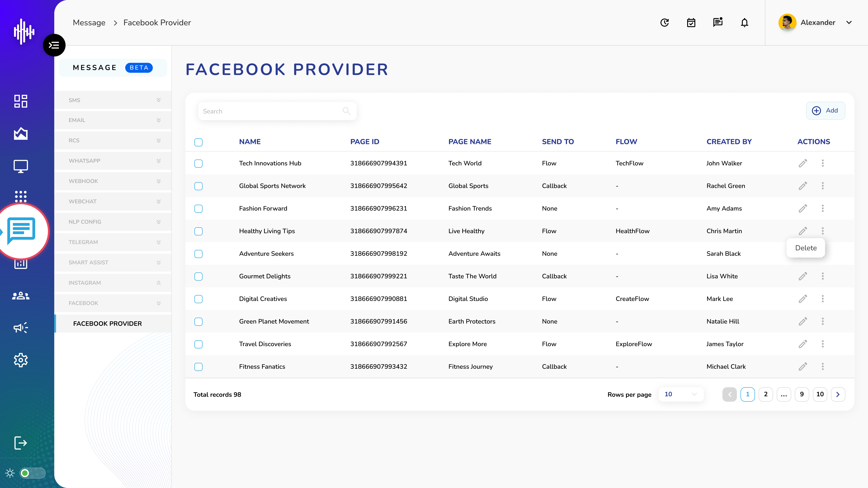Open the calendar check icon in header
The width and height of the screenshot is (868, 488).
tap(691, 23)
